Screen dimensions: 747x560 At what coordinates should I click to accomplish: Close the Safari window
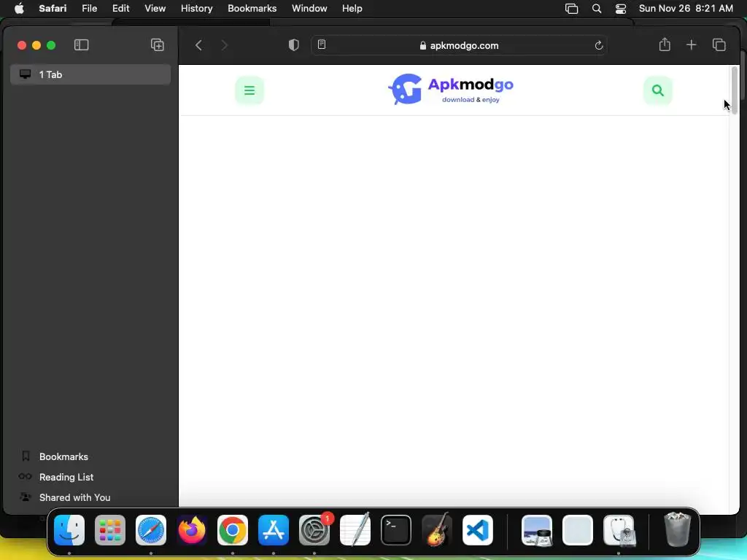tap(22, 45)
